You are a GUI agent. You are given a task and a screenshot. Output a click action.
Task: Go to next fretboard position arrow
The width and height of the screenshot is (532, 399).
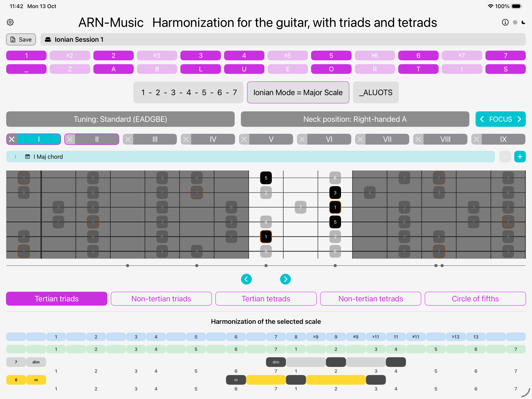(285, 279)
